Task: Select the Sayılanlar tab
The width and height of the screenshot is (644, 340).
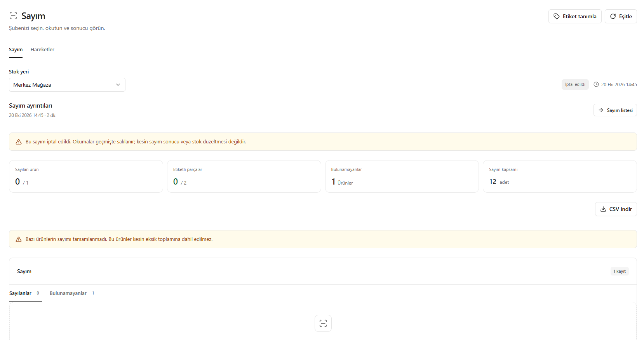Action: [x=25, y=293]
